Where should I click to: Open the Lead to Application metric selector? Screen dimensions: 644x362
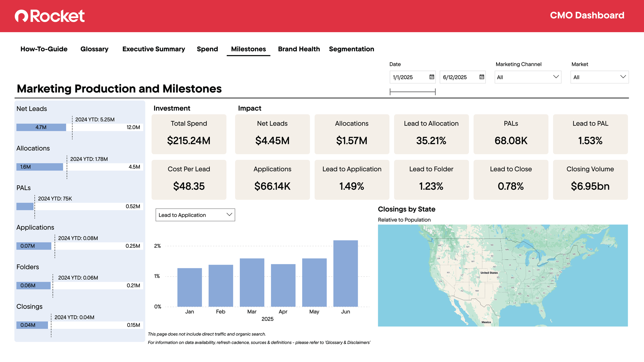(195, 215)
